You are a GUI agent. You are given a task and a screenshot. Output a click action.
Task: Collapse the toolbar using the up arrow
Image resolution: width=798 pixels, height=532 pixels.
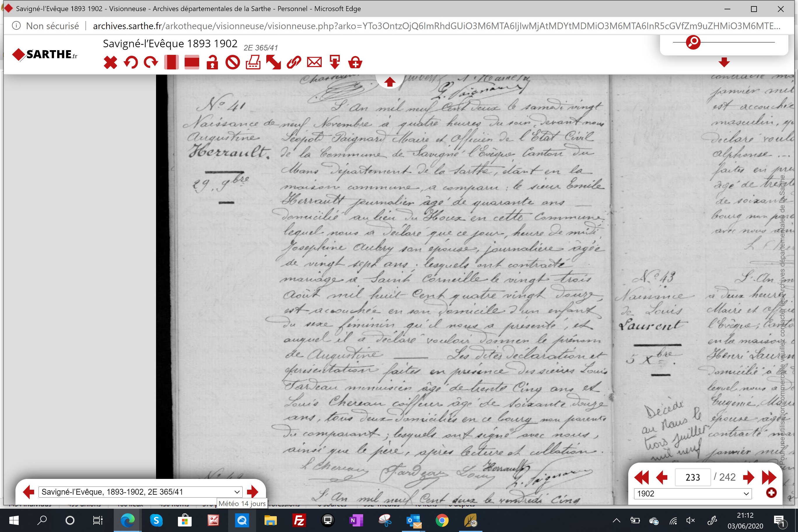tap(389, 82)
